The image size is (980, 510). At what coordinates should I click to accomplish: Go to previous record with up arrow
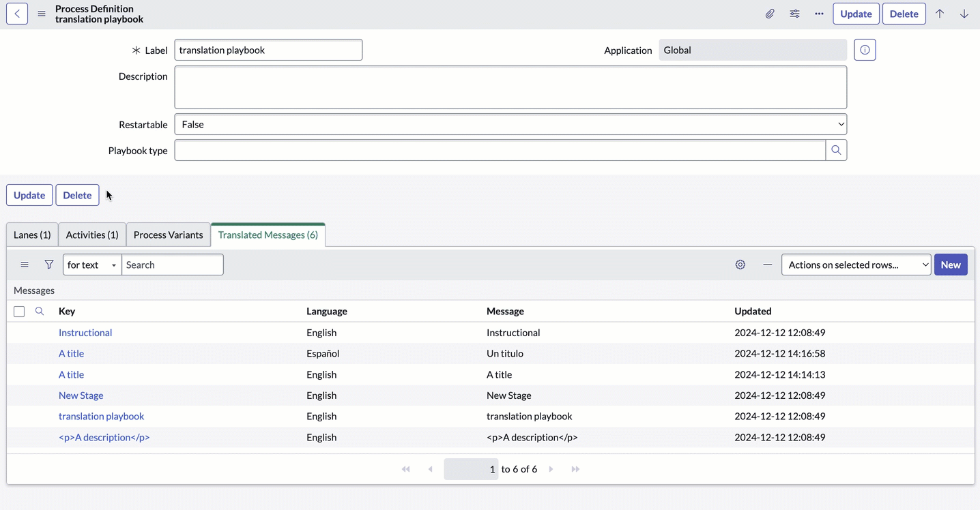[x=940, y=14]
